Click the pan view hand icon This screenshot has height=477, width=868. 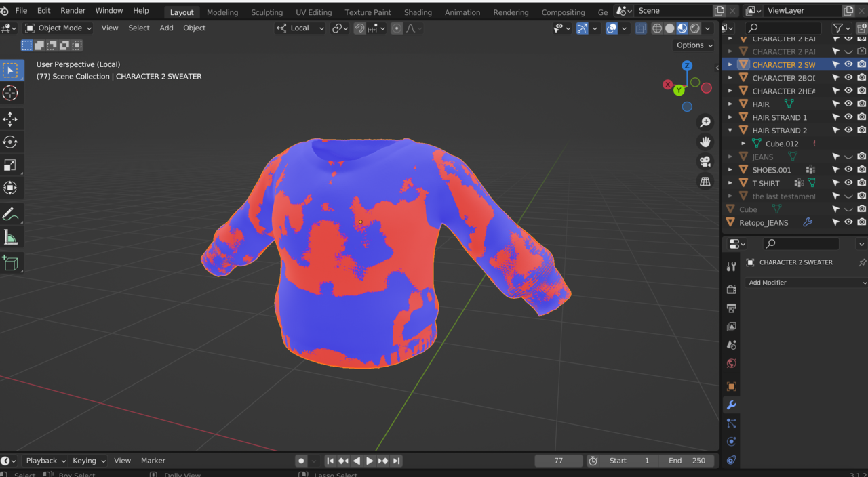click(705, 142)
